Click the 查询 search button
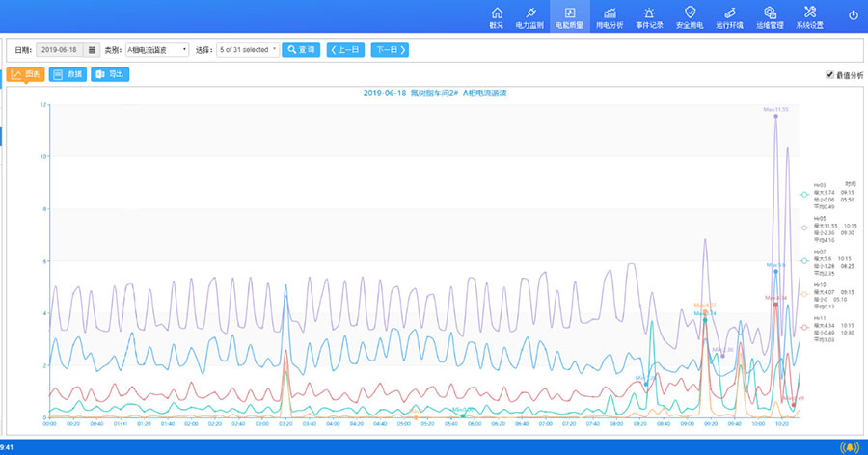 pos(301,49)
